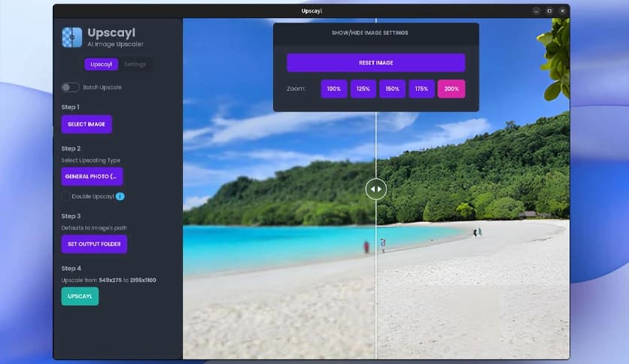Click the Double Upscayl info icon

coord(120,196)
